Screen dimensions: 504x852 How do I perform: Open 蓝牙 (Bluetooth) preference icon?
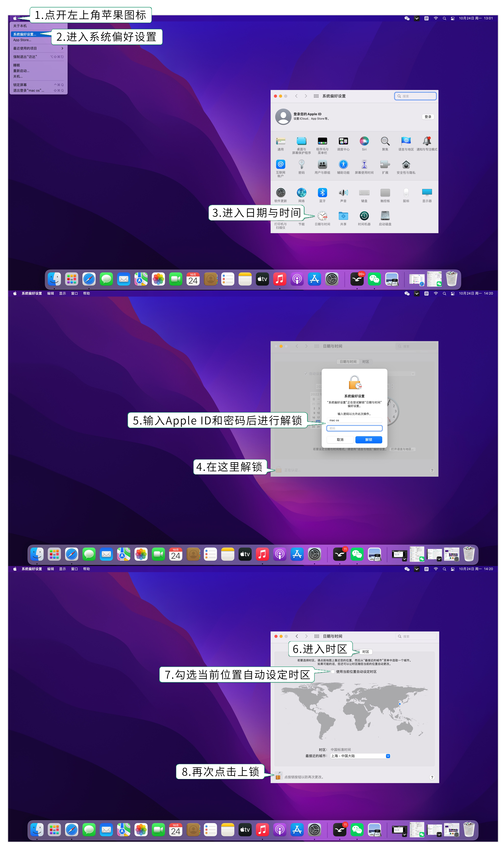pos(322,193)
